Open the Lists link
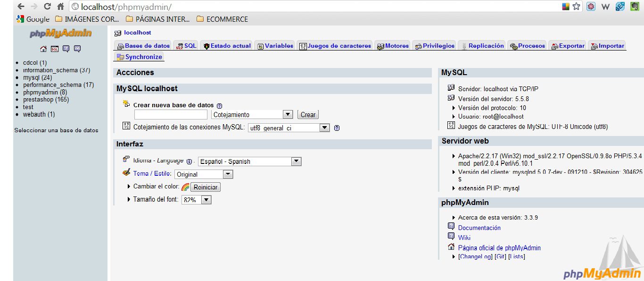The width and height of the screenshot is (644, 281). click(517, 256)
